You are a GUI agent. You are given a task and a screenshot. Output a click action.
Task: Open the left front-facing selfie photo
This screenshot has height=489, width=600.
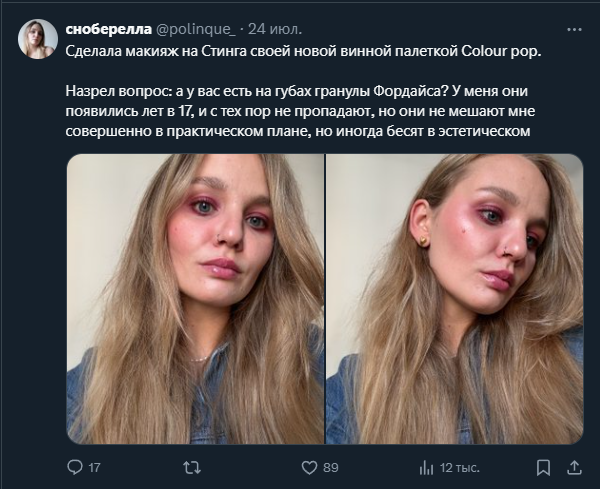tap(195, 299)
